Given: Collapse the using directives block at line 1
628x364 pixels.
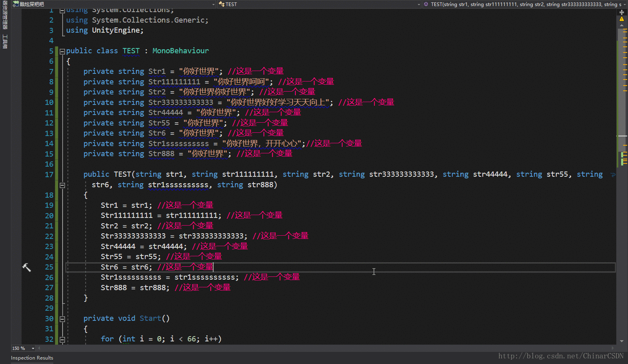Looking at the screenshot, I should 62,11.
